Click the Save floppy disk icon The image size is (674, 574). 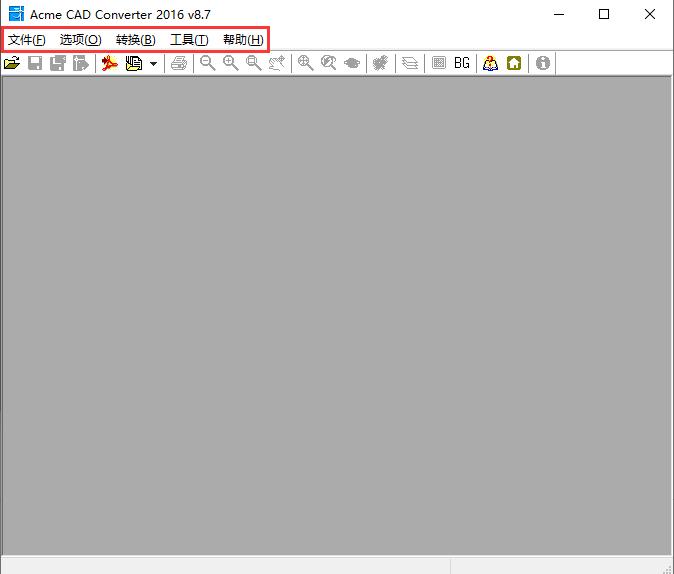[35, 63]
